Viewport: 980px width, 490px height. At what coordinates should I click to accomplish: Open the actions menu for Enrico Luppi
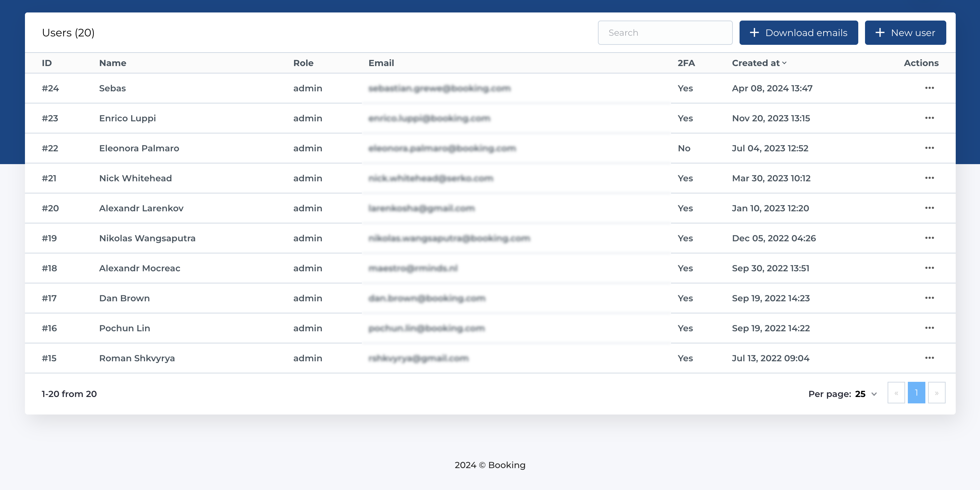[x=930, y=118]
